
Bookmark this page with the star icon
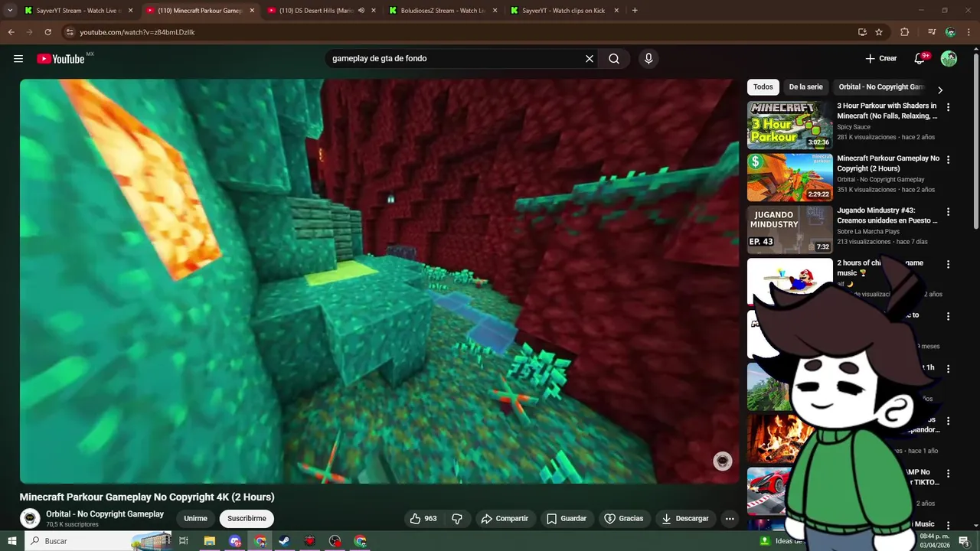[879, 32]
